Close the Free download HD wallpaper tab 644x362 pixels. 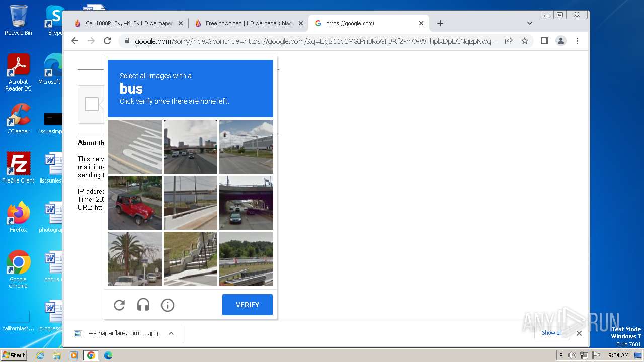(x=301, y=23)
